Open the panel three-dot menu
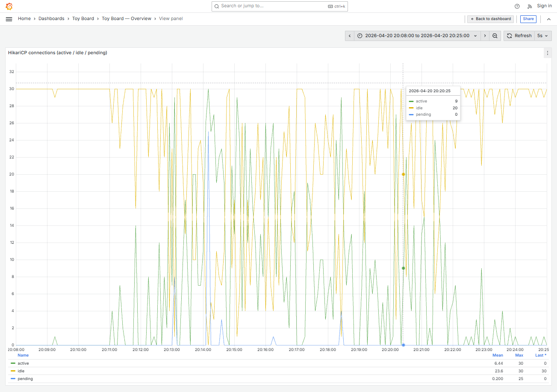Viewport: 557px width, 392px height. pyautogui.click(x=547, y=53)
